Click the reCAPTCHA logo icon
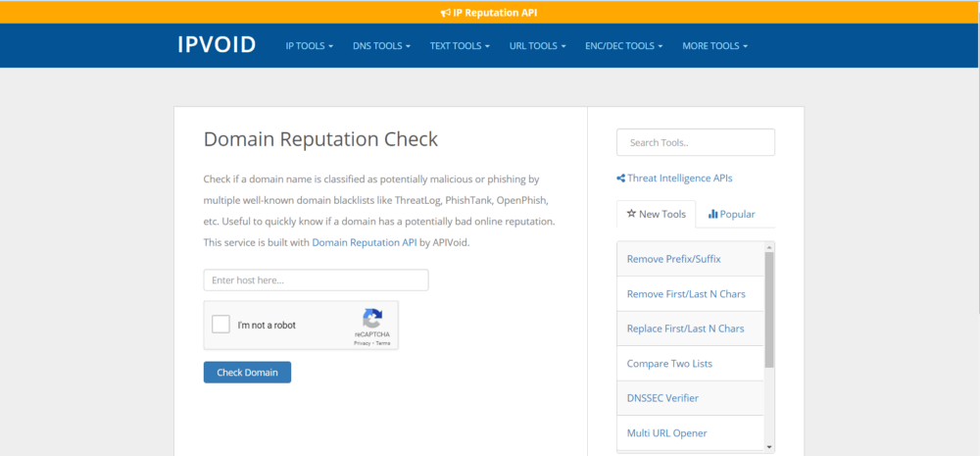The image size is (980, 456). (x=372, y=319)
